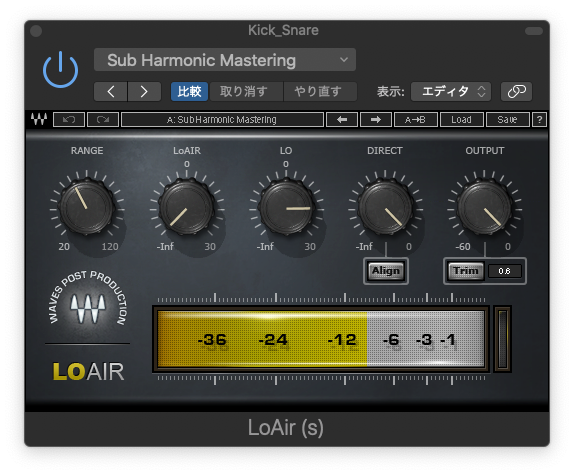Click the Waves toolbar undo arrow
Viewport: 574px width, 475px height.
[69, 120]
